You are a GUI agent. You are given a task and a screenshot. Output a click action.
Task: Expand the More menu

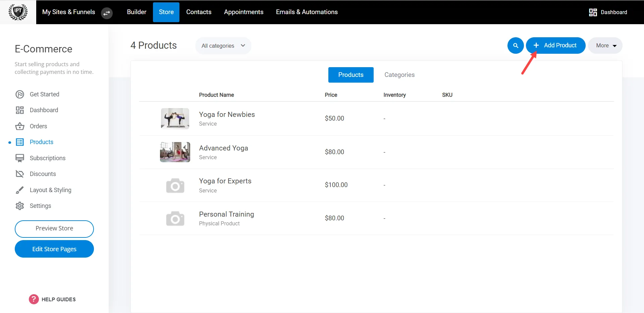[x=605, y=45]
